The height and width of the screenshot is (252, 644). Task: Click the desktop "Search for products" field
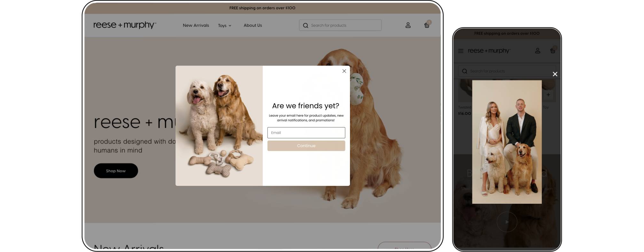pyautogui.click(x=344, y=25)
